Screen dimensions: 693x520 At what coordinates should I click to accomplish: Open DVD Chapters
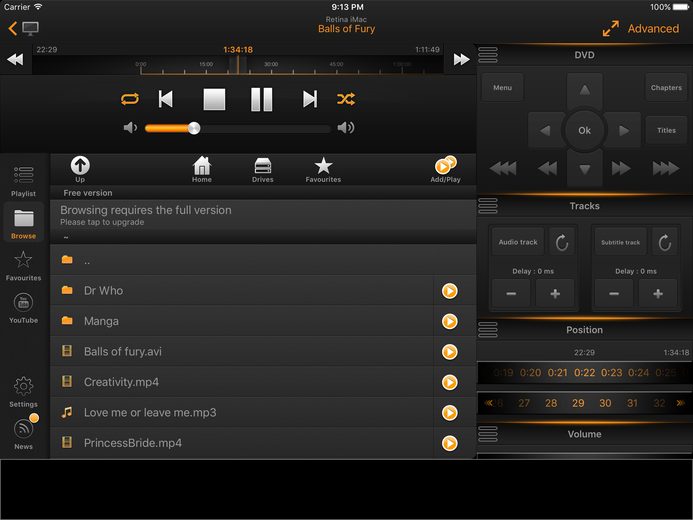[666, 87]
